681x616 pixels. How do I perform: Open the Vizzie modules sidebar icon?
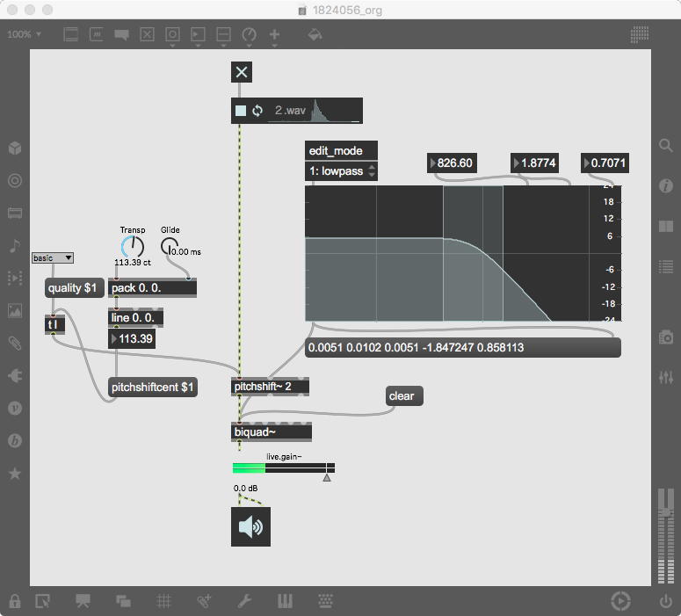tap(15, 408)
